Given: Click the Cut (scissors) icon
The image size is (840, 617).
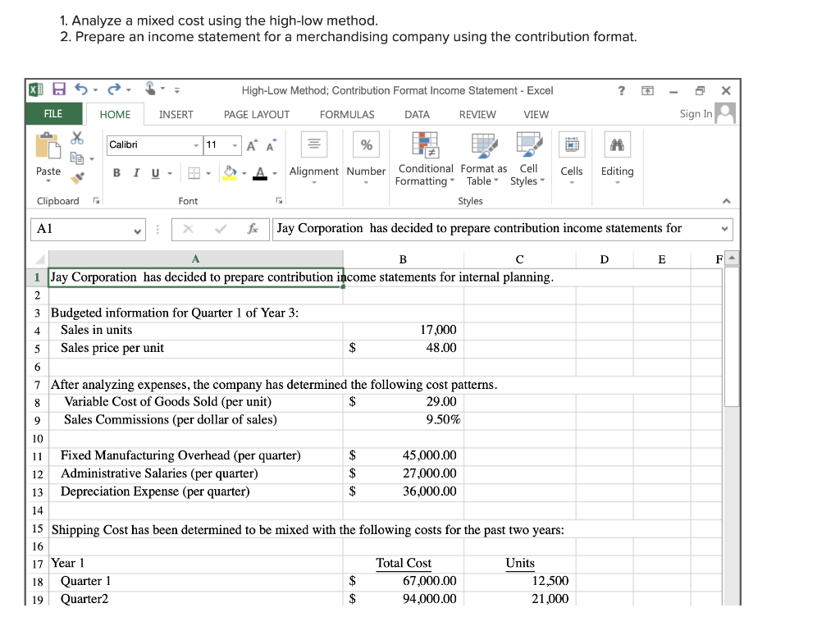Looking at the screenshot, I should 75,139.
